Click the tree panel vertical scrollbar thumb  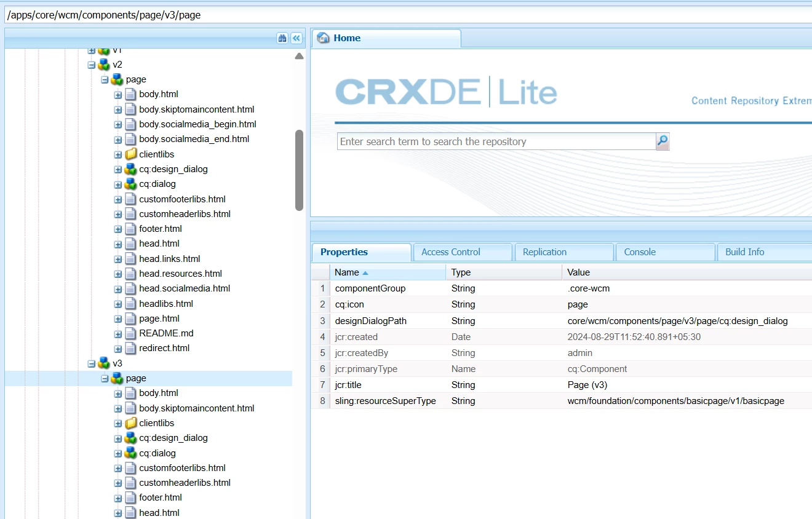(300, 170)
